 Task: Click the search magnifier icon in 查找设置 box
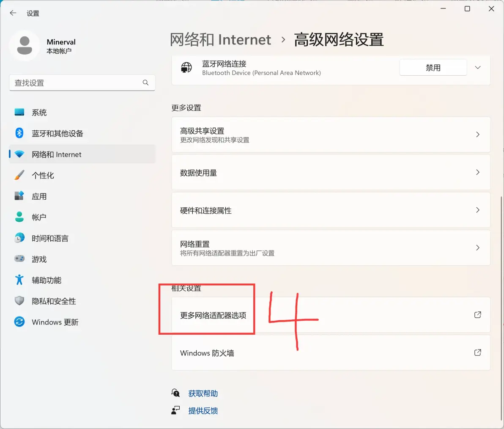click(x=145, y=82)
